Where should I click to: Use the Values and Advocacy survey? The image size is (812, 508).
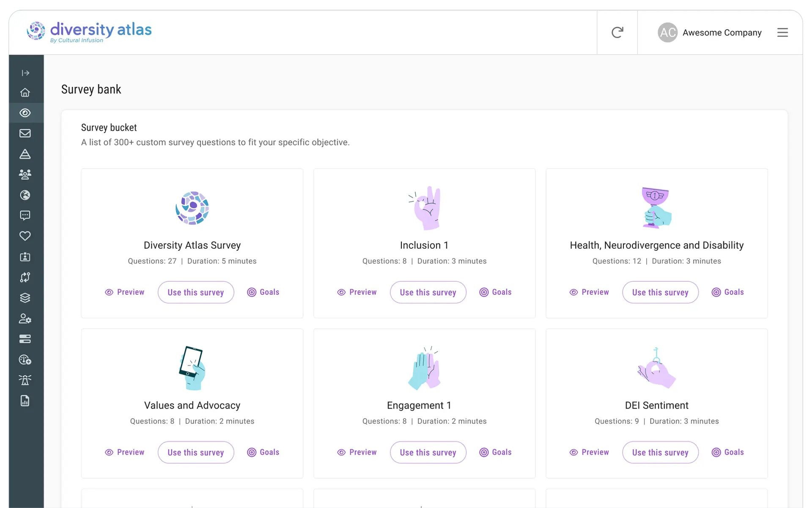[196, 452]
